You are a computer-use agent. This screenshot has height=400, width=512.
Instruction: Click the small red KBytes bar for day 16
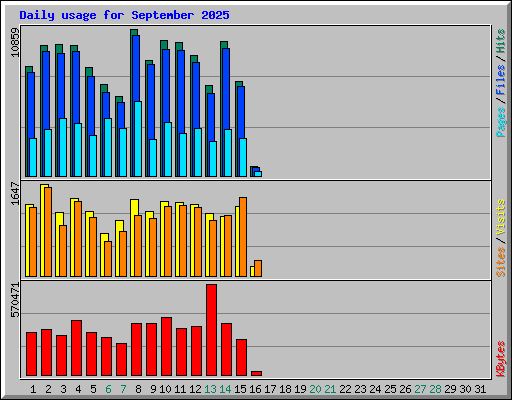[256, 373]
